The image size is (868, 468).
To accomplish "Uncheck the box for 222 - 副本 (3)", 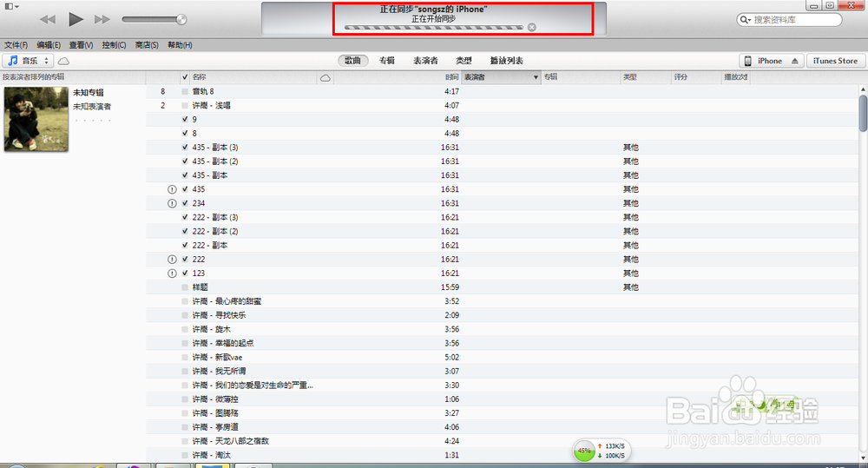I will [185, 217].
